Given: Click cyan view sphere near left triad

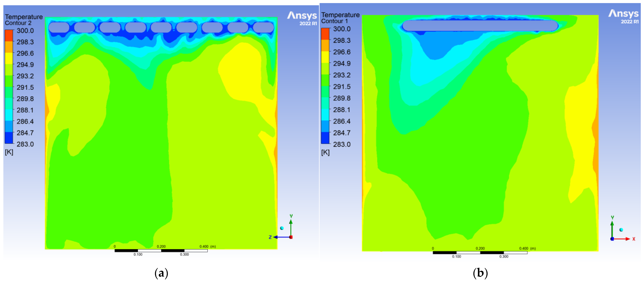Looking at the screenshot, I should coord(282,228).
